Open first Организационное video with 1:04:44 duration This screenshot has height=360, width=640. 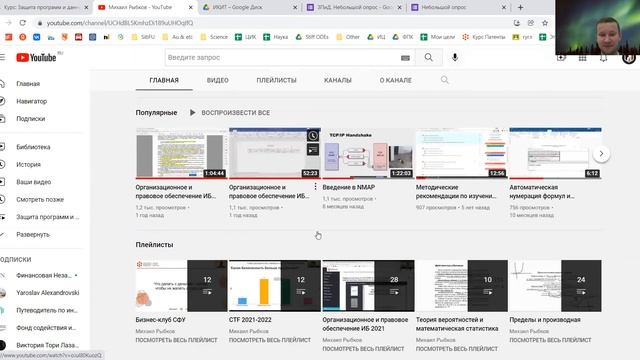click(x=181, y=153)
